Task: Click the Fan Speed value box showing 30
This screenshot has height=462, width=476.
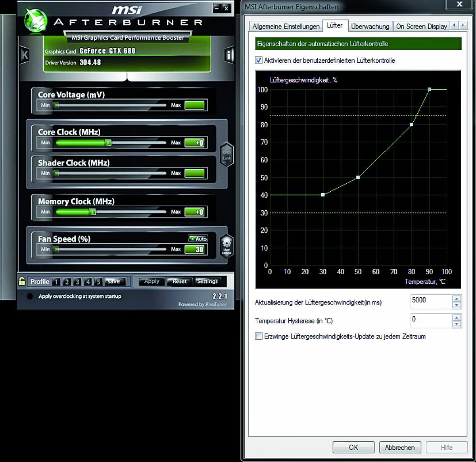Action: [194, 249]
